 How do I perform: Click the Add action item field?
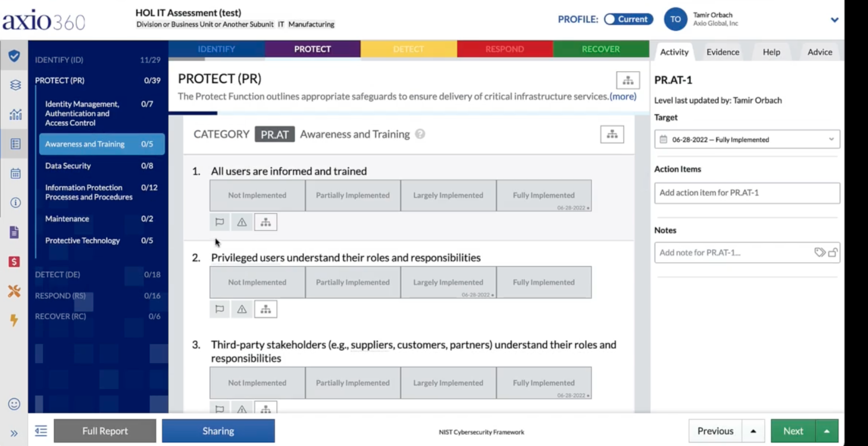click(747, 193)
